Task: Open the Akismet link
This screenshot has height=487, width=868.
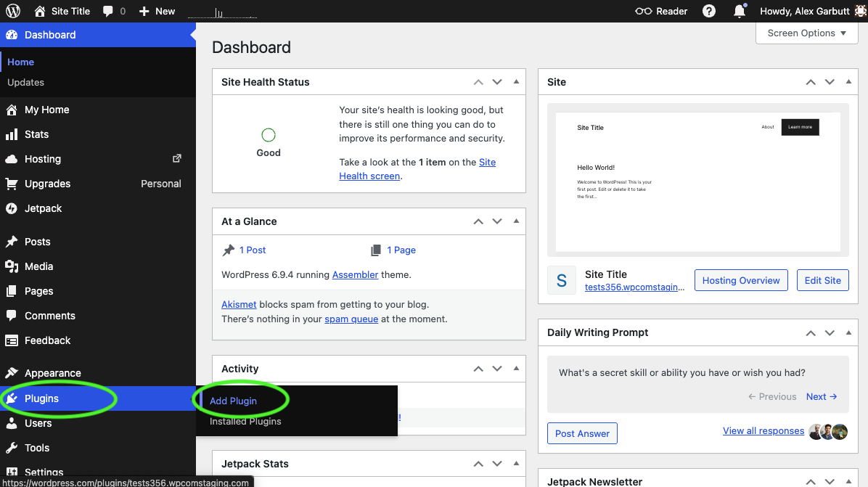Action: click(x=239, y=304)
